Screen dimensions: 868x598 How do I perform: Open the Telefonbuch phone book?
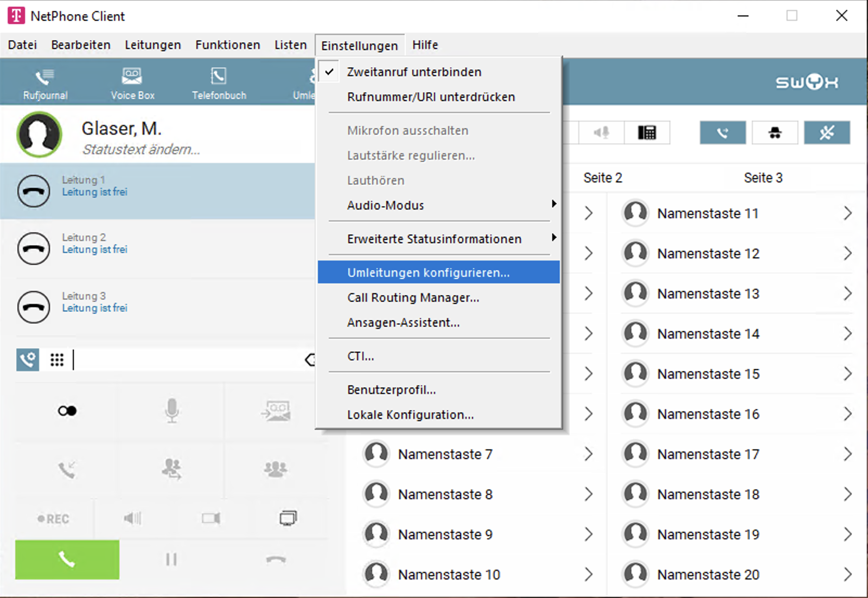click(x=219, y=83)
